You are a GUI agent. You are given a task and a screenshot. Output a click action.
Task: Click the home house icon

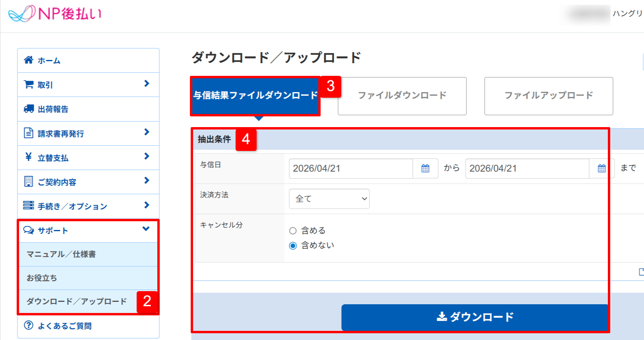(29, 60)
